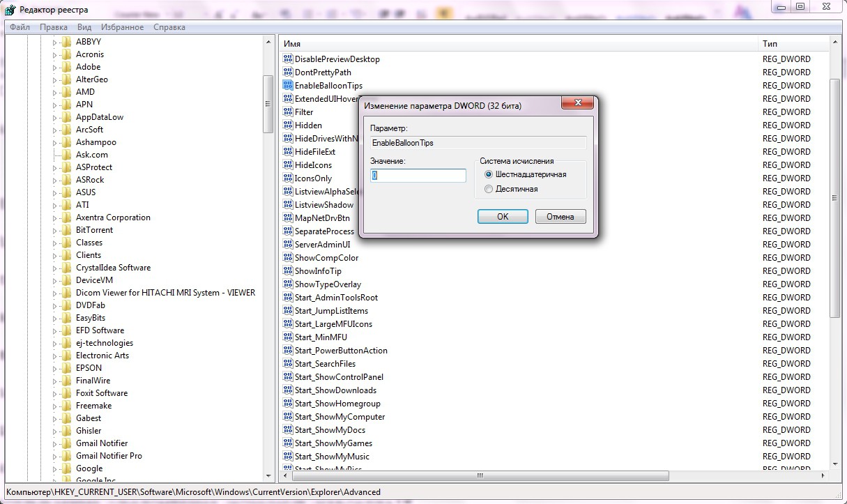Select the EPSON folder icon

pyautogui.click(x=67, y=368)
